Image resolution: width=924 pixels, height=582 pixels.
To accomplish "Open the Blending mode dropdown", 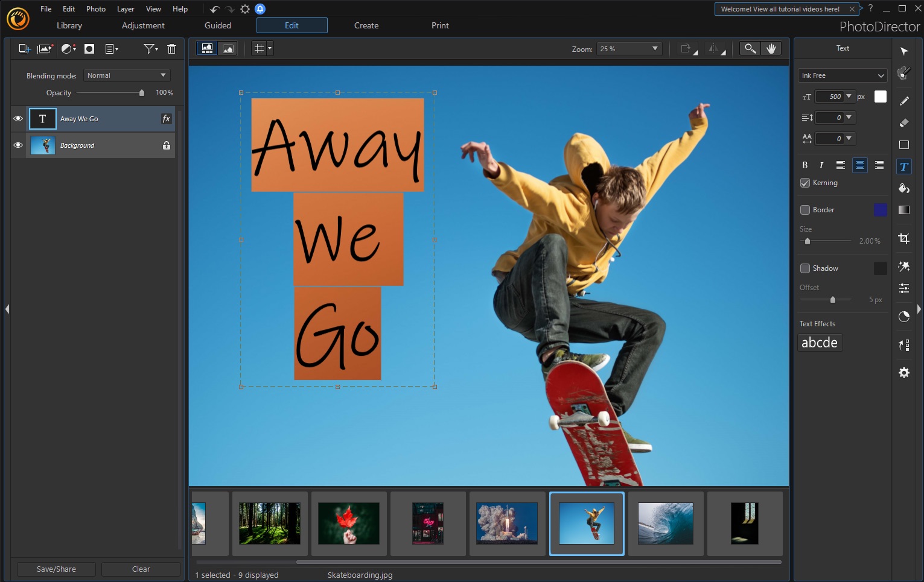I will [x=126, y=75].
